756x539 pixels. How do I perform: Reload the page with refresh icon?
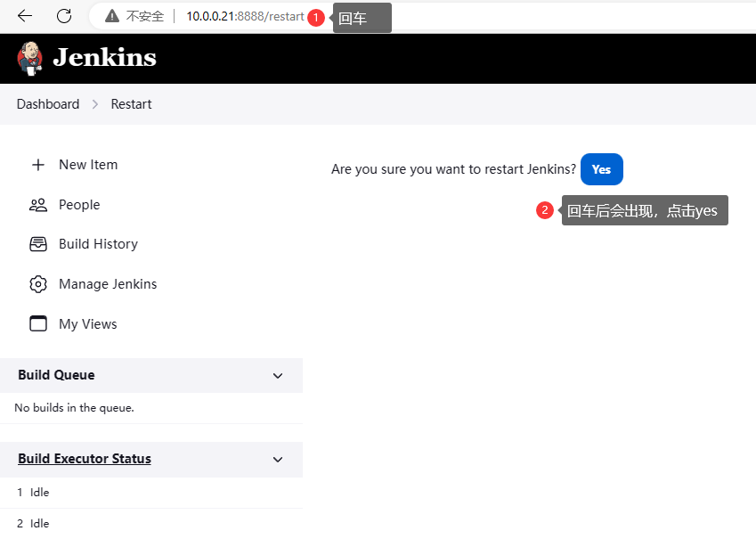(x=64, y=16)
